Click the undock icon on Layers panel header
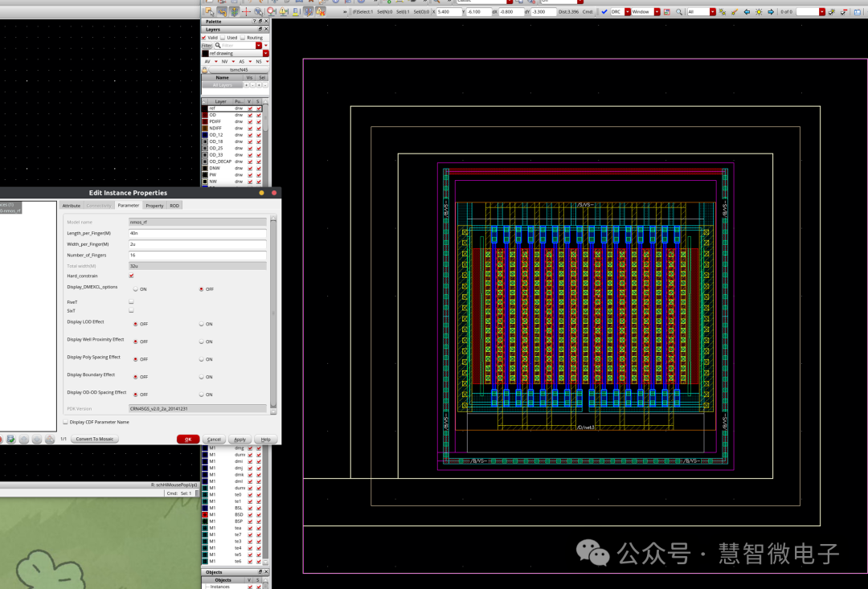 (x=260, y=29)
